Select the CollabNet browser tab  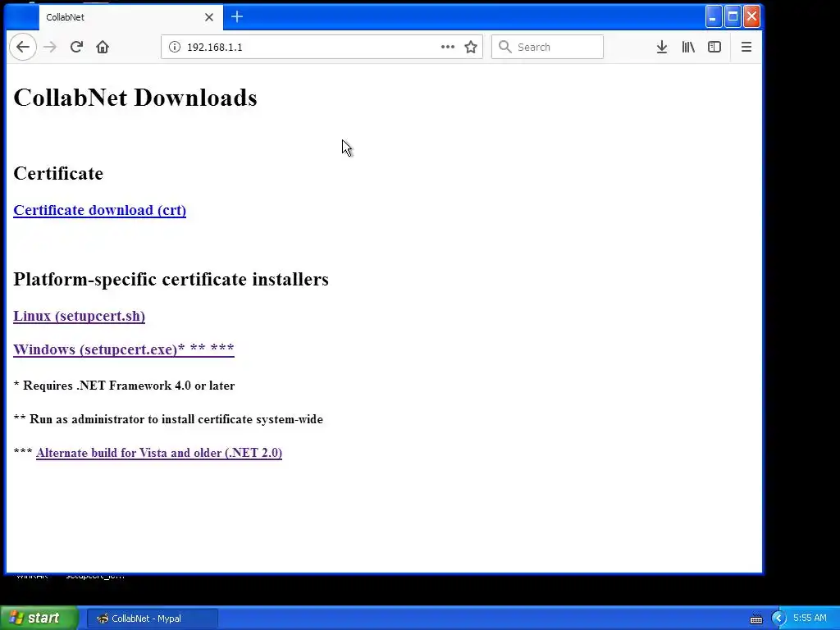[130, 17]
